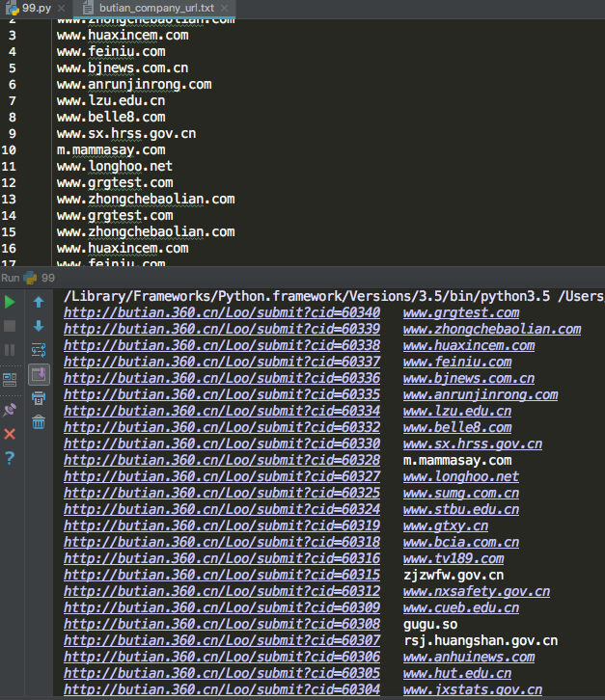Viewport: 605px width, 700px height.
Task: Switch to the 99.py editor tab
Action: tap(37, 8)
